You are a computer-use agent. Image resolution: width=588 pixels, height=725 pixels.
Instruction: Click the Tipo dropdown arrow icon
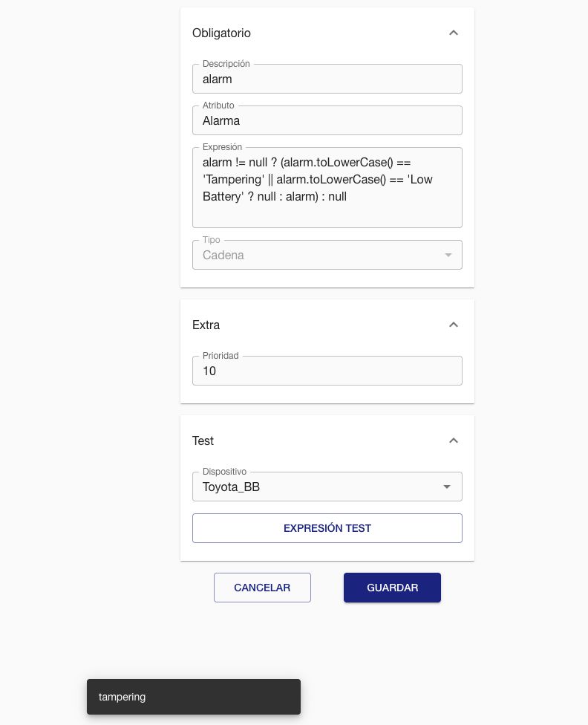[448, 256]
